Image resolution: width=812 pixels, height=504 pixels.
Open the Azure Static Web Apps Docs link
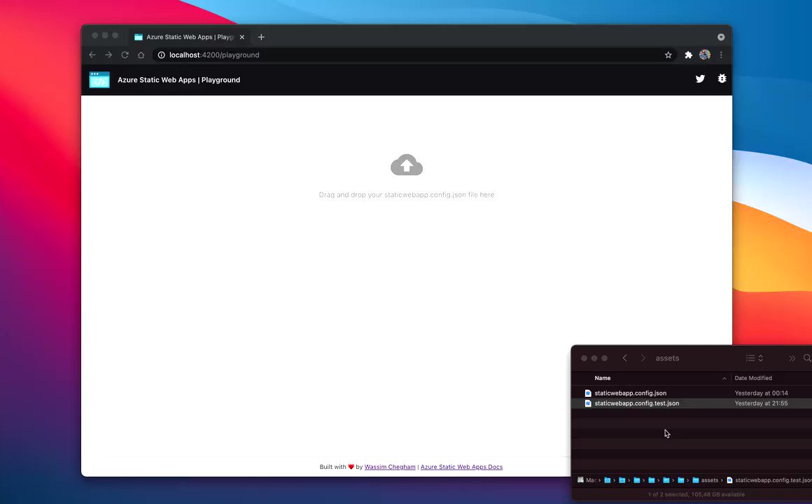tap(461, 467)
